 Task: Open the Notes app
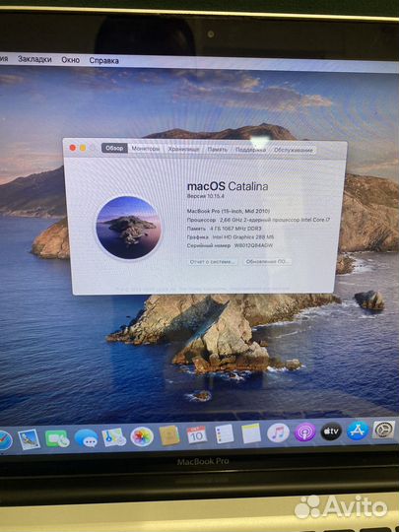coord(251,433)
